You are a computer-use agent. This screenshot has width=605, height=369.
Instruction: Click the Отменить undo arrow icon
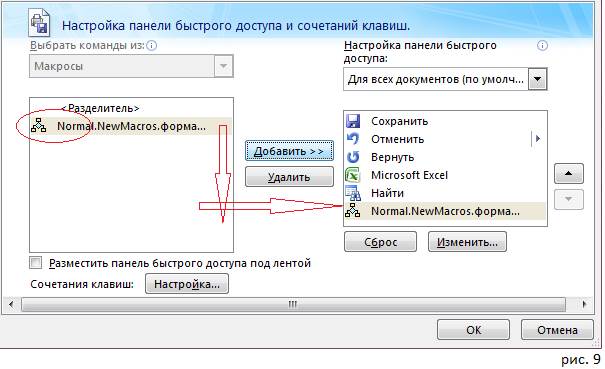click(353, 139)
